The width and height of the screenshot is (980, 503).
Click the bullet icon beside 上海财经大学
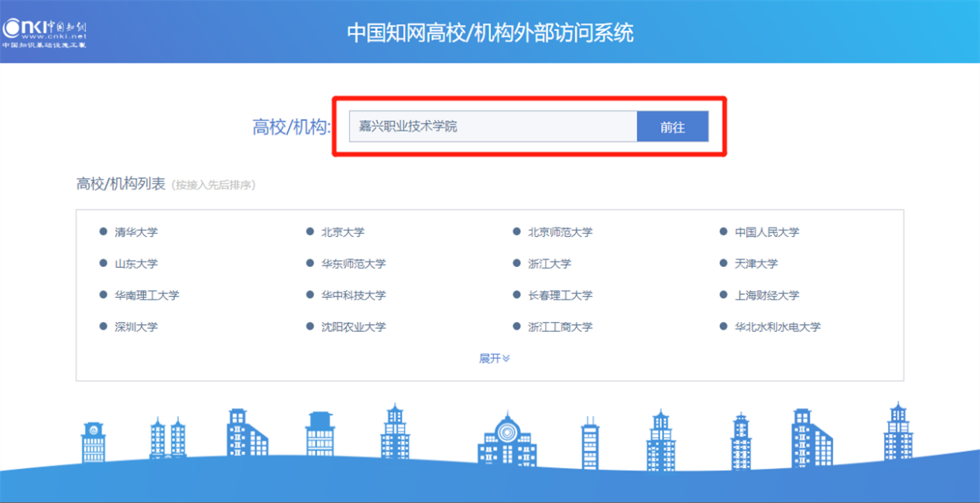722,295
